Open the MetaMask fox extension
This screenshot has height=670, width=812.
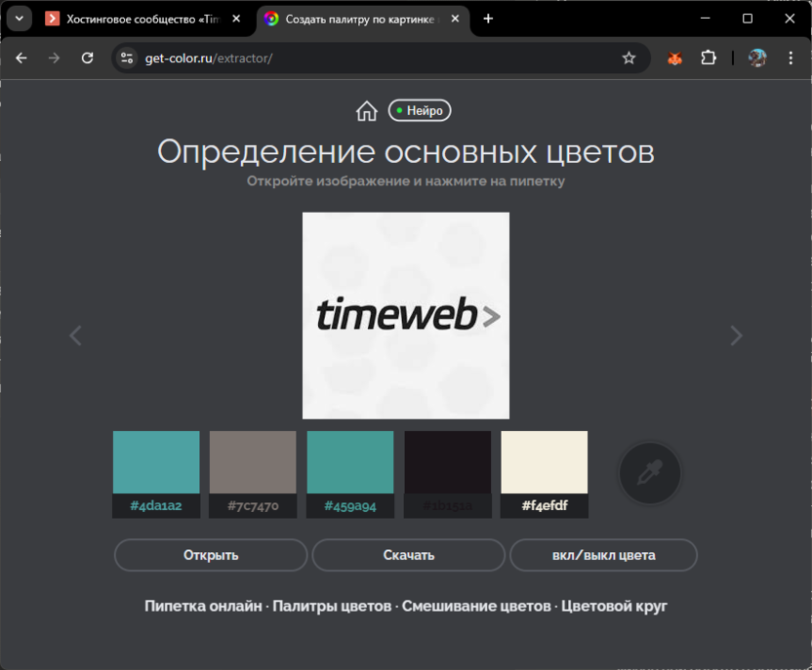[x=674, y=58]
